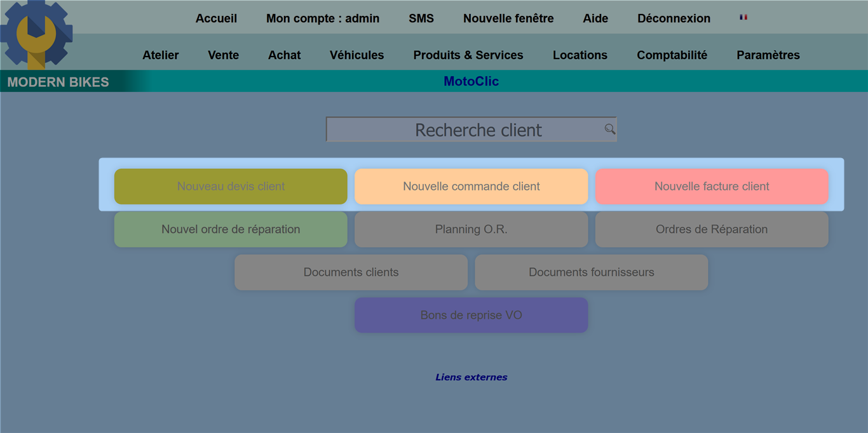
Task: Open the Locations menu
Action: (580, 55)
